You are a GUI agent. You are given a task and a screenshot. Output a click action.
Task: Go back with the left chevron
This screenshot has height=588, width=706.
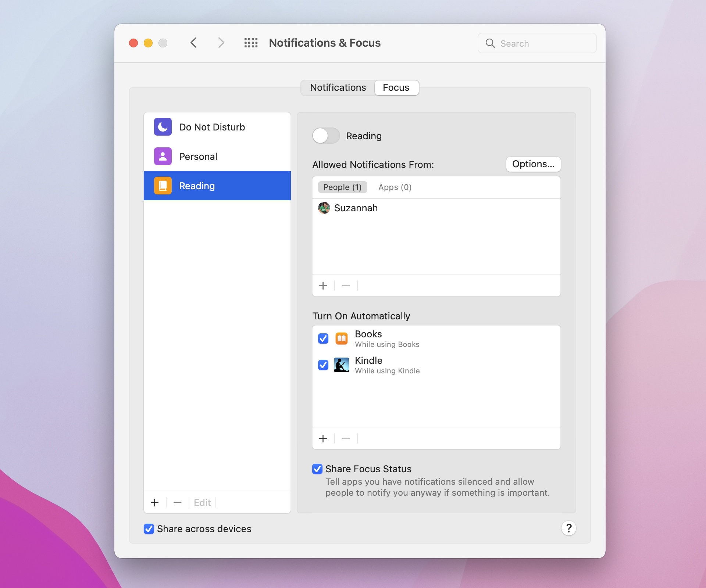[194, 43]
